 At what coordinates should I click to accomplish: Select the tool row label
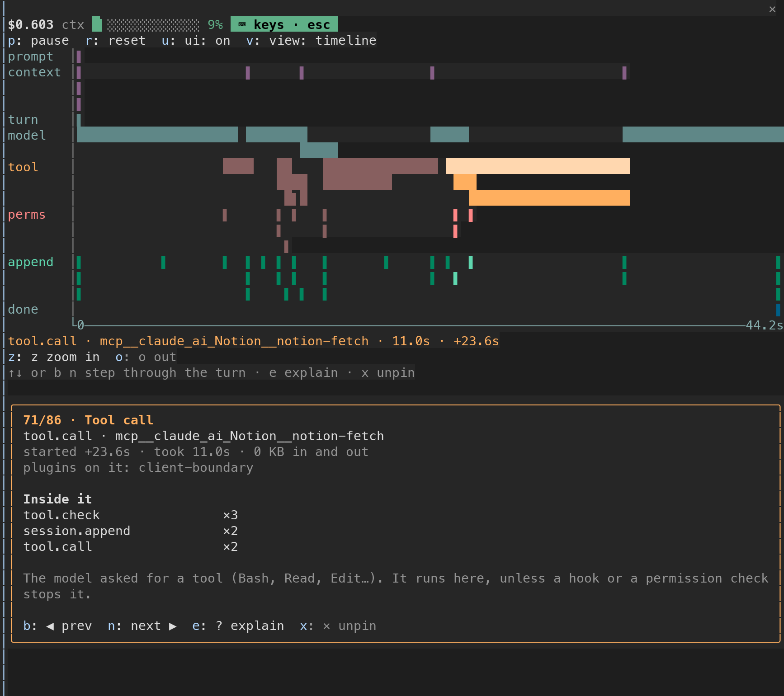pyautogui.click(x=23, y=167)
